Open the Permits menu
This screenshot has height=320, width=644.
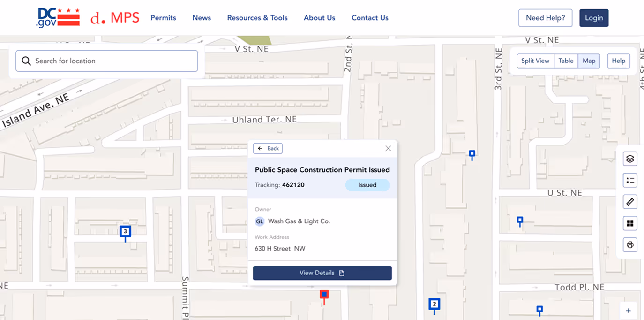(x=163, y=17)
